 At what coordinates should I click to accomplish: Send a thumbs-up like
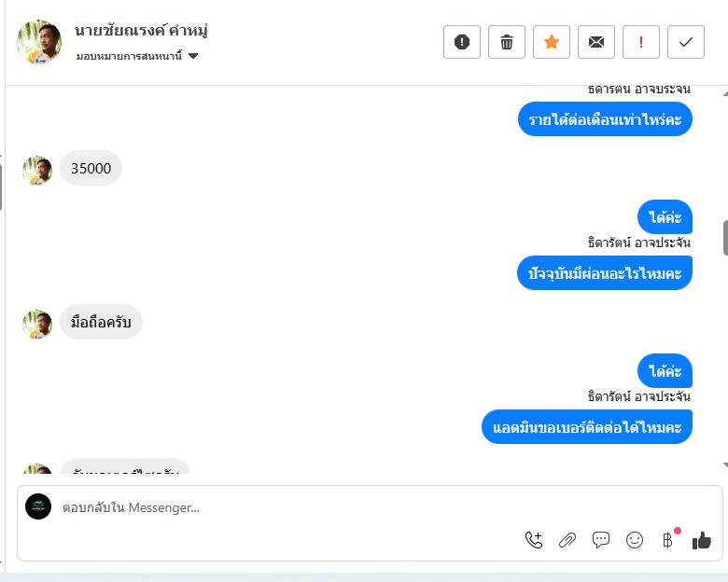(701, 540)
